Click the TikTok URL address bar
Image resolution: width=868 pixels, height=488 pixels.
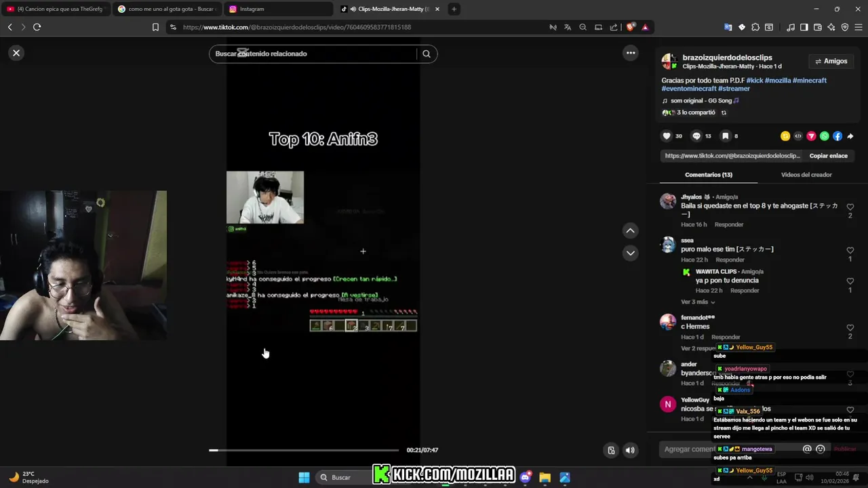click(297, 27)
